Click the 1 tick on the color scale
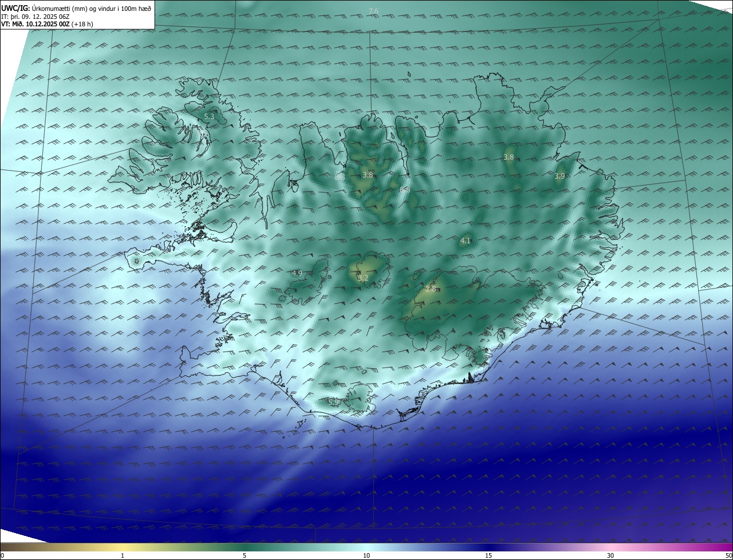 [x=123, y=555]
